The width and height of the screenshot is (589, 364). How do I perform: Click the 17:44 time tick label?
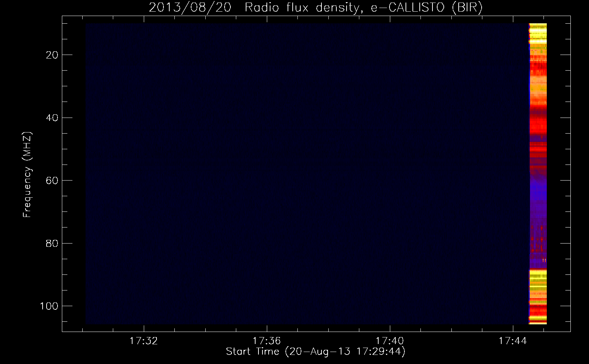(x=513, y=341)
